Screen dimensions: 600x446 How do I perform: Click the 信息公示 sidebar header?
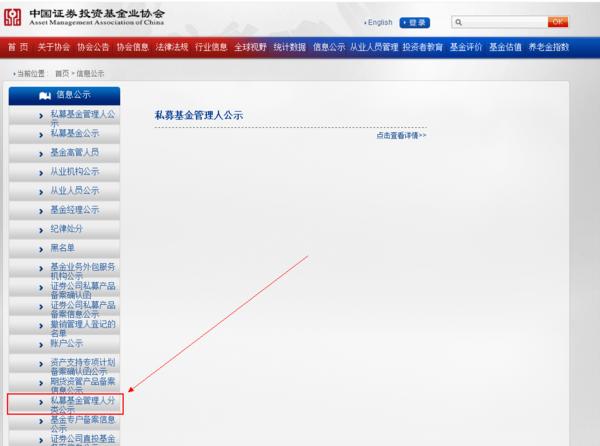coord(64,96)
